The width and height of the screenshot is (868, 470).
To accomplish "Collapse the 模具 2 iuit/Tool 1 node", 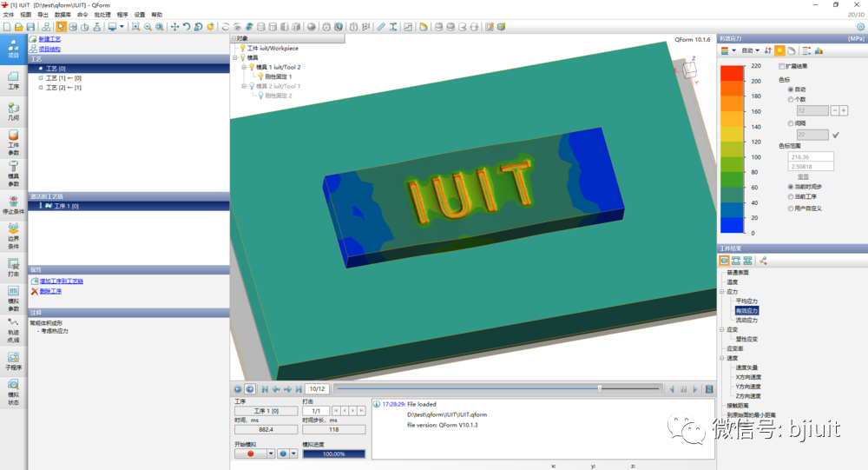I will click(244, 86).
